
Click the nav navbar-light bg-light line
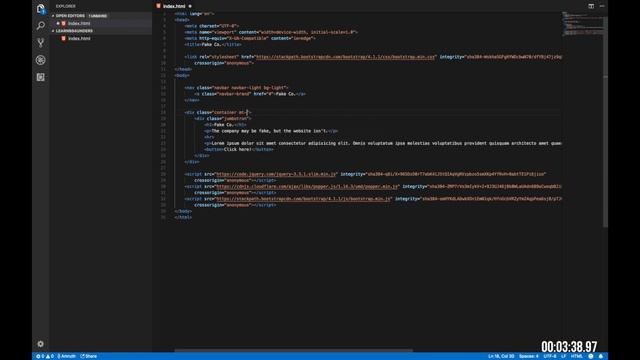click(236, 88)
